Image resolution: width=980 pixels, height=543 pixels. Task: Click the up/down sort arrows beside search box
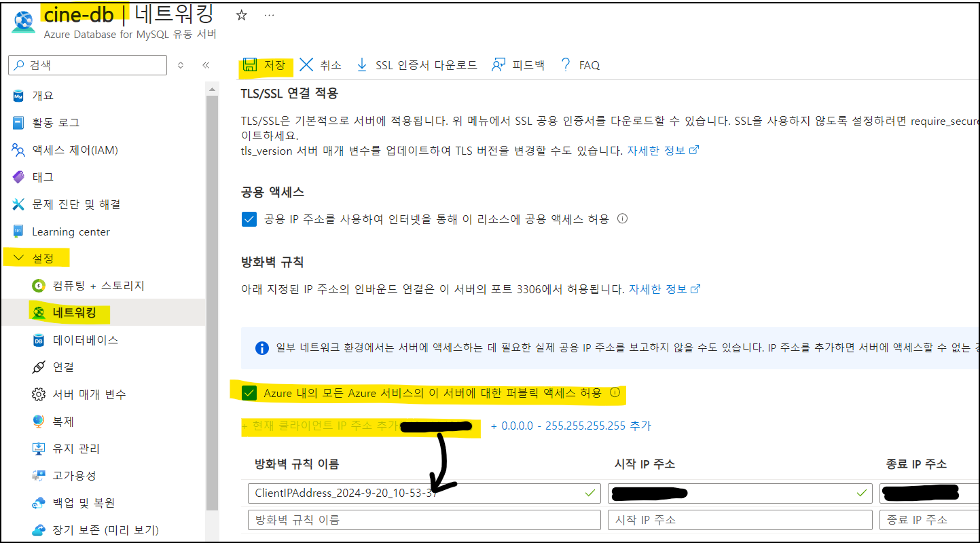[181, 65]
